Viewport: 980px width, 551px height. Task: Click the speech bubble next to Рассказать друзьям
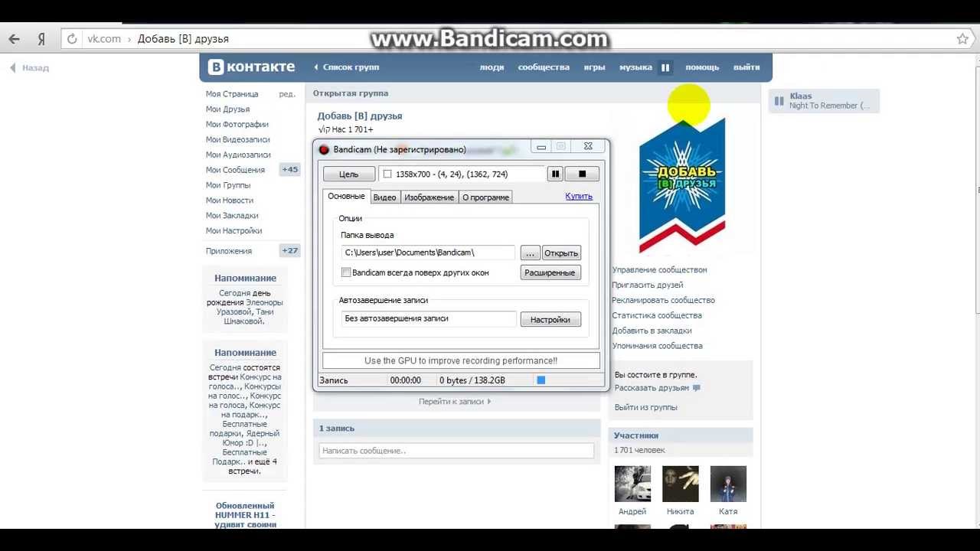(696, 388)
